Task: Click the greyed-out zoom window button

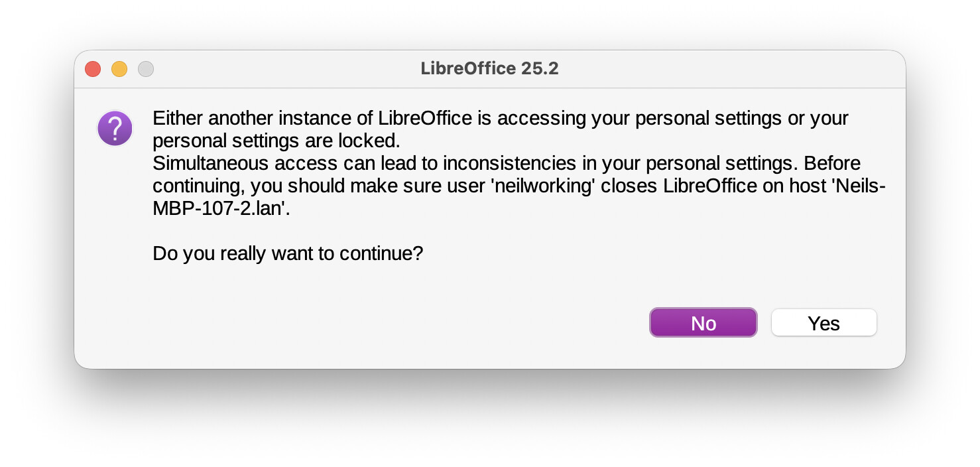Action: [x=146, y=69]
